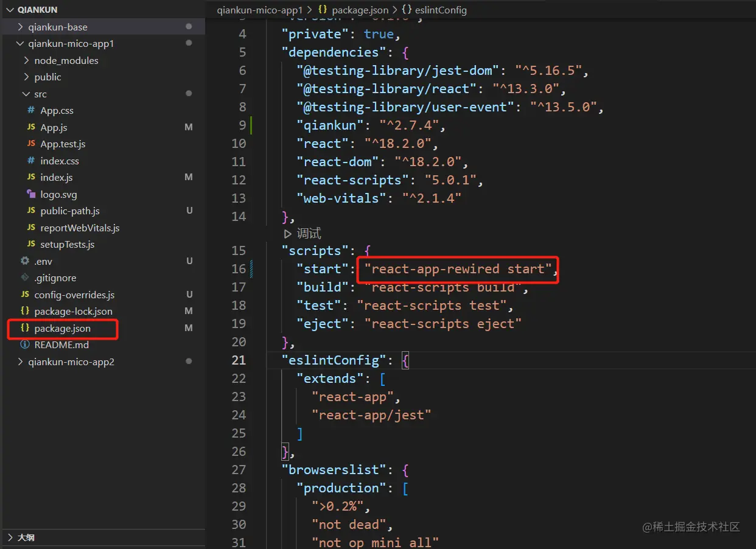Image resolution: width=756 pixels, height=549 pixels.
Task: Click line number 21 in the gutter
Action: click(239, 360)
